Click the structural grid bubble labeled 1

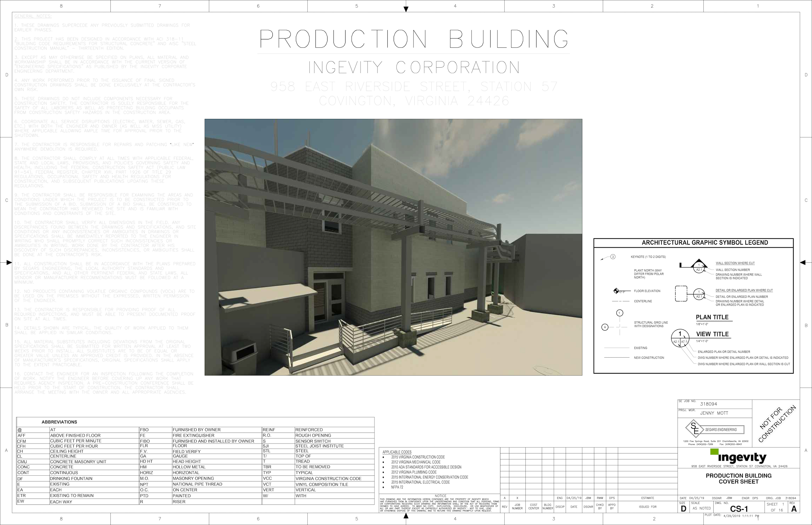point(620,313)
